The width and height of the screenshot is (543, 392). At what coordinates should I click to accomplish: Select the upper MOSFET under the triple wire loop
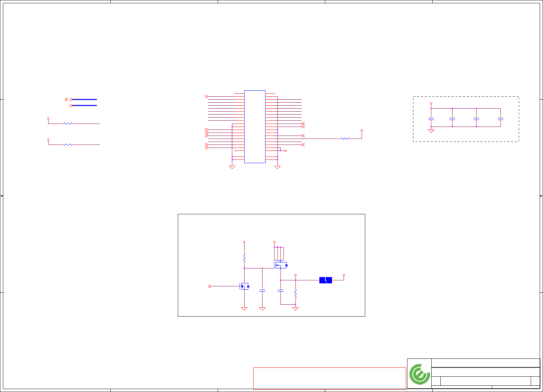click(x=281, y=265)
